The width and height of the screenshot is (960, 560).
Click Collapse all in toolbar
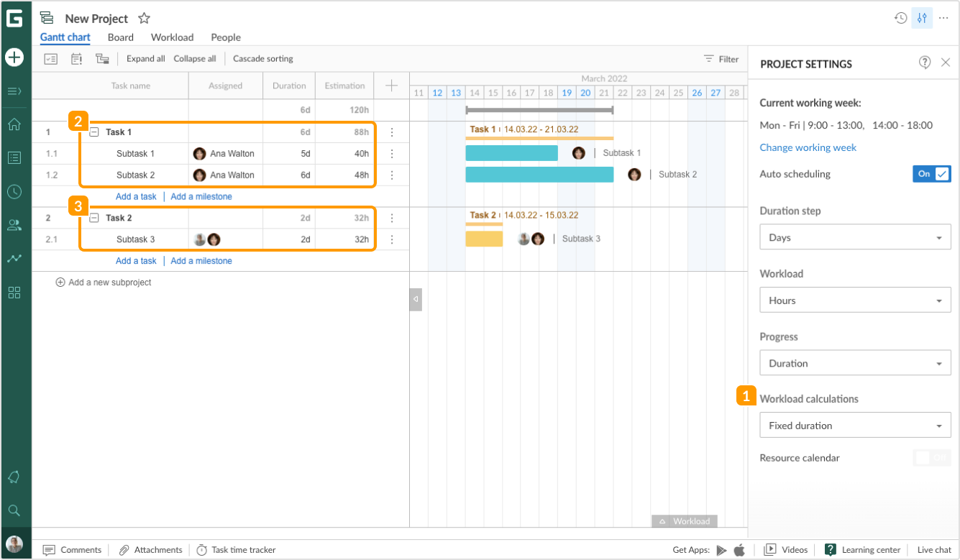195,59
